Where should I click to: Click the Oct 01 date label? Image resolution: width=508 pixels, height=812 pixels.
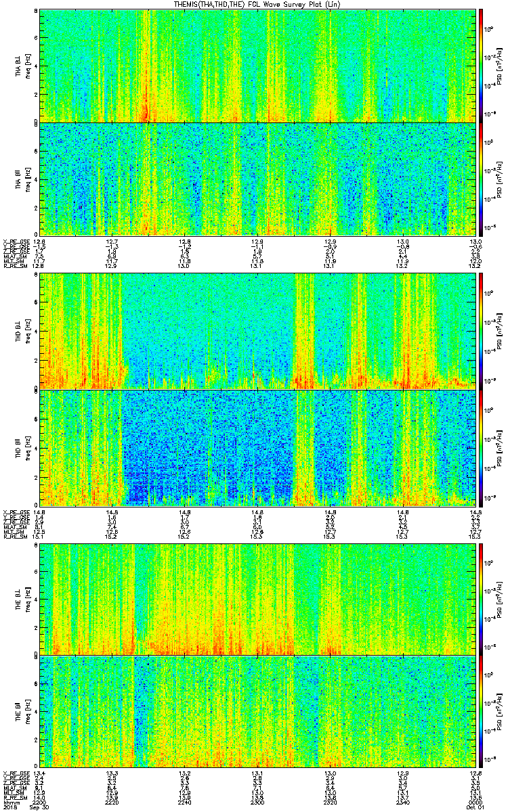tap(475, 807)
